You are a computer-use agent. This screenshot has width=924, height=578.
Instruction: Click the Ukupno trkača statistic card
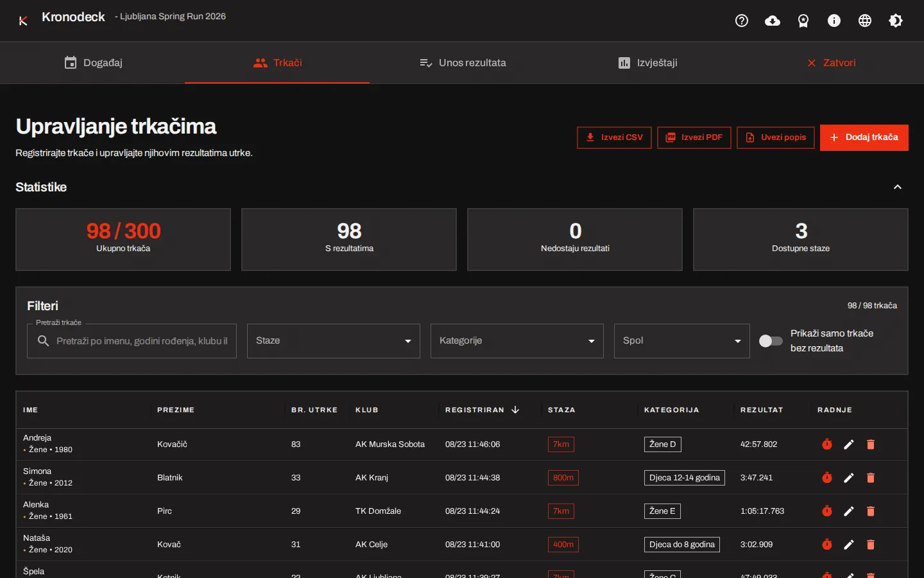click(x=123, y=240)
